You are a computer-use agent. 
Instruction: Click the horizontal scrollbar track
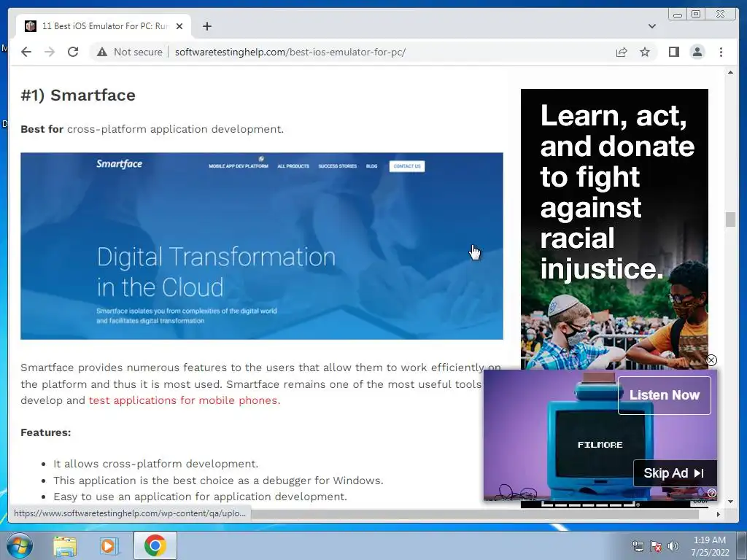click(476, 514)
